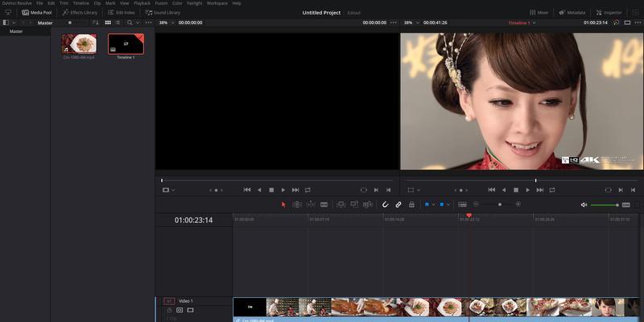Open the Trim menu
Viewport: 644px width, 322px height.
click(x=64, y=3)
